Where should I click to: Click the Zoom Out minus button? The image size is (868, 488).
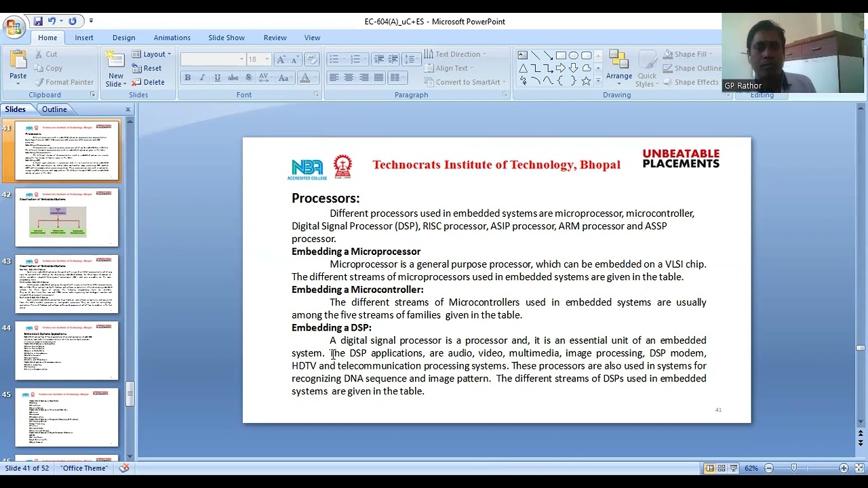769,468
